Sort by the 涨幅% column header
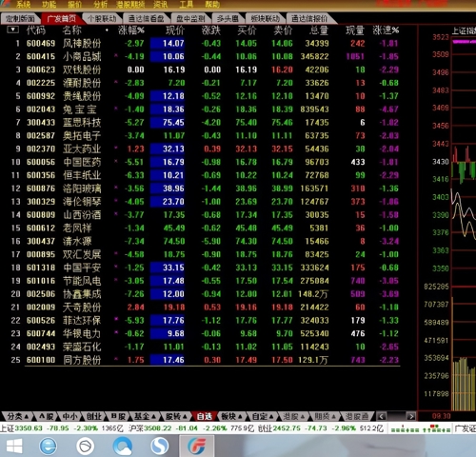The image size is (476, 457). point(131,30)
